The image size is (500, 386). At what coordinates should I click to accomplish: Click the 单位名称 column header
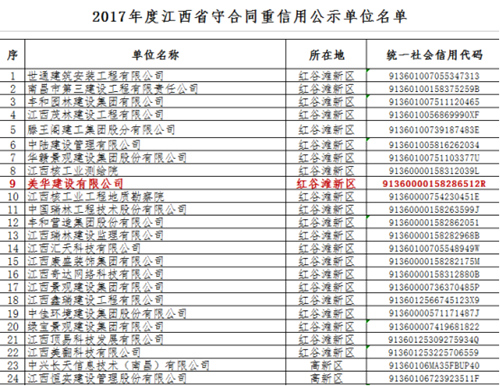tap(155, 54)
